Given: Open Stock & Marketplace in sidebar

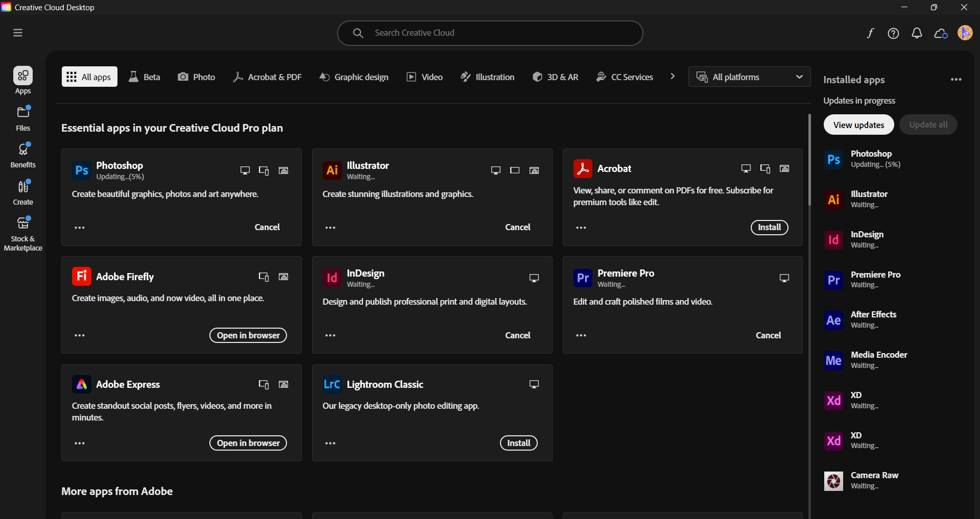Looking at the screenshot, I should 23,234.
